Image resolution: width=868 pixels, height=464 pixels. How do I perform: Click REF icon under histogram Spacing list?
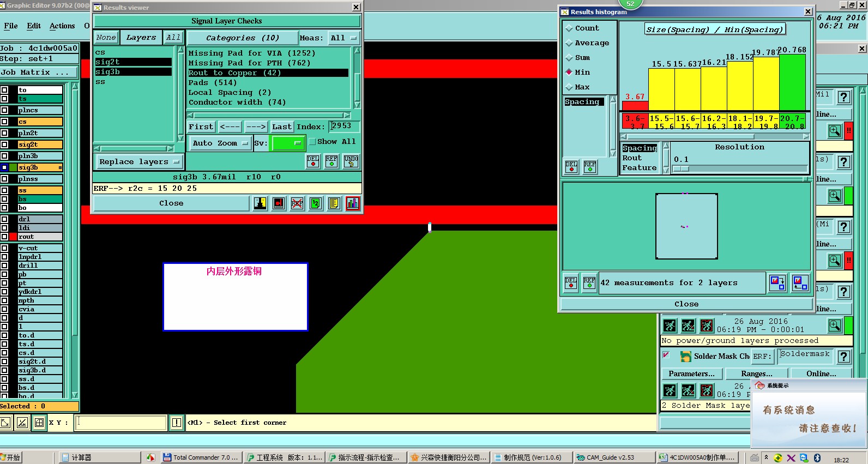point(590,166)
